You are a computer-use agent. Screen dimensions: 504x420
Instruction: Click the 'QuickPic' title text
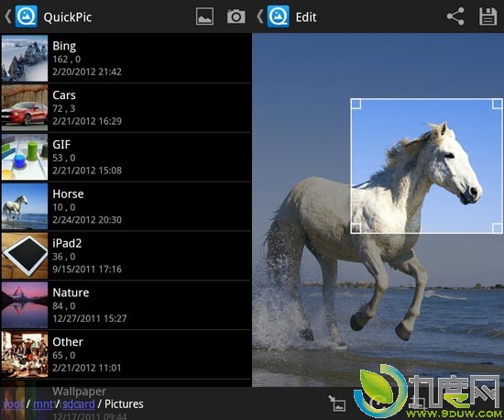(x=68, y=17)
